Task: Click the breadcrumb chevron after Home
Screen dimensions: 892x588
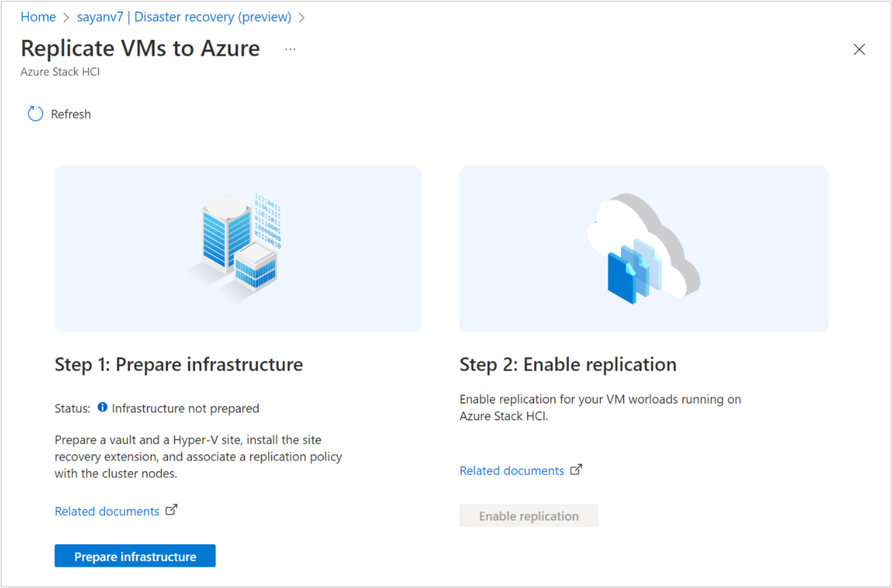Action: click(x=66, y=17)
